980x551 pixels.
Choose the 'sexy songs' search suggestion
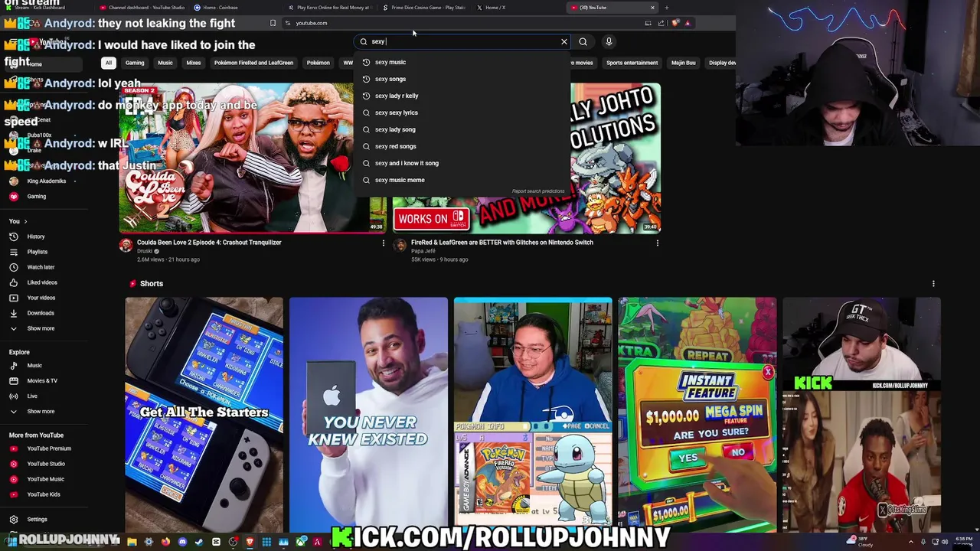click(462, 79)
